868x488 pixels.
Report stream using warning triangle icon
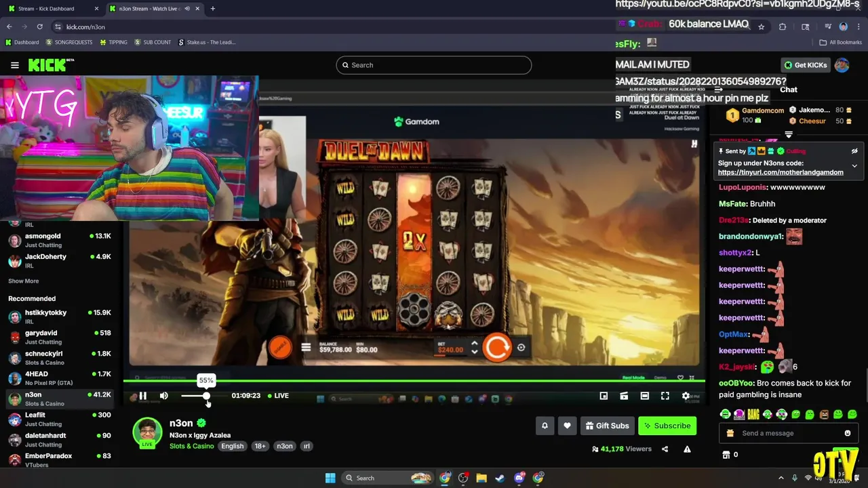coord(687,449)
